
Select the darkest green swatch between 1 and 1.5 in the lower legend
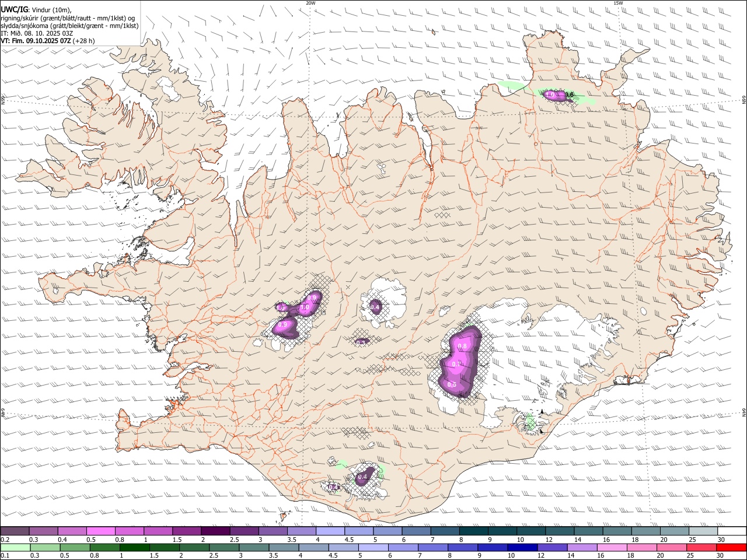134,547
